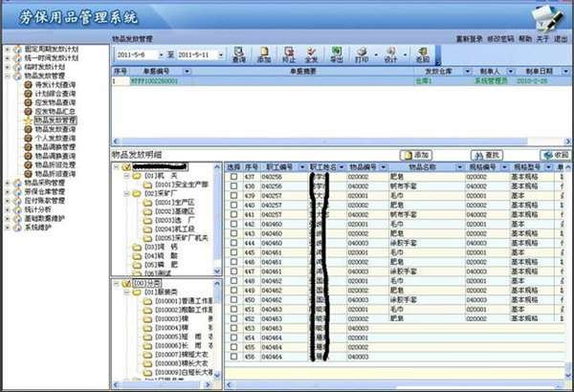This screenshot has width=574, height=392.
Task: Expand the 物品采购管理 tree node
Action: (8, 183)
